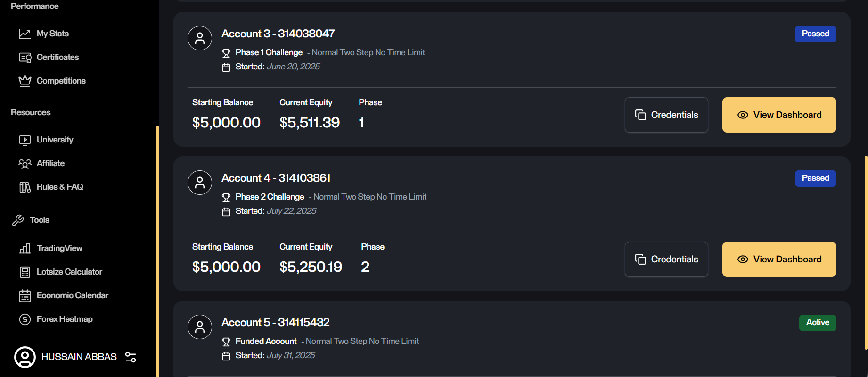Image resolution: width=868 pixels, height=377 pixels.
Task: View Dashboard for Account 3
Action: coord(779,115)
